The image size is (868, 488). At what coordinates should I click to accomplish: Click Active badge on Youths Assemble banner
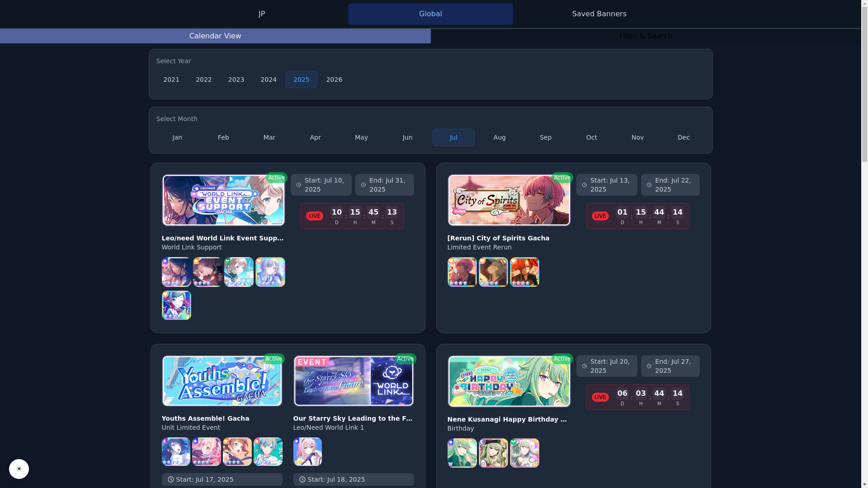pos(274,359)
